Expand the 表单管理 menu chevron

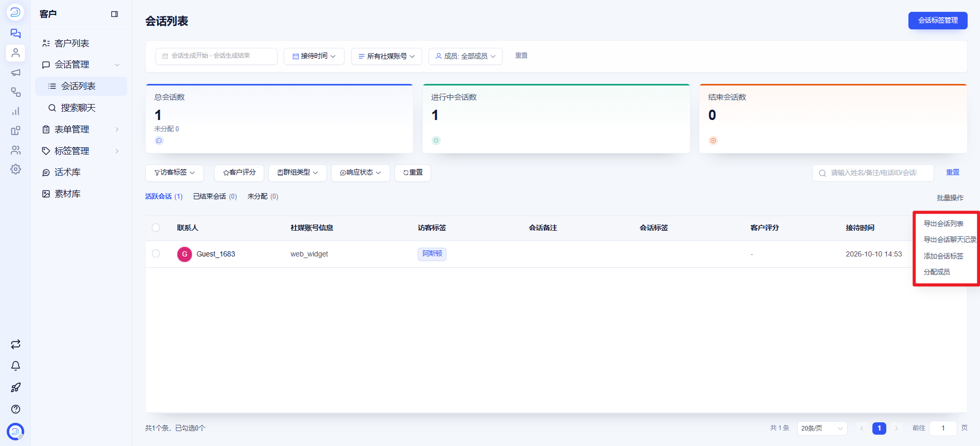117,129
